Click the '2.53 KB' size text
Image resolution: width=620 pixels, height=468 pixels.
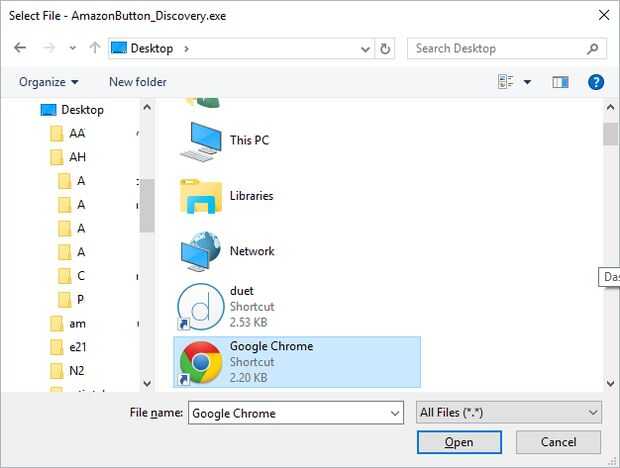click(x=248, y=322)
